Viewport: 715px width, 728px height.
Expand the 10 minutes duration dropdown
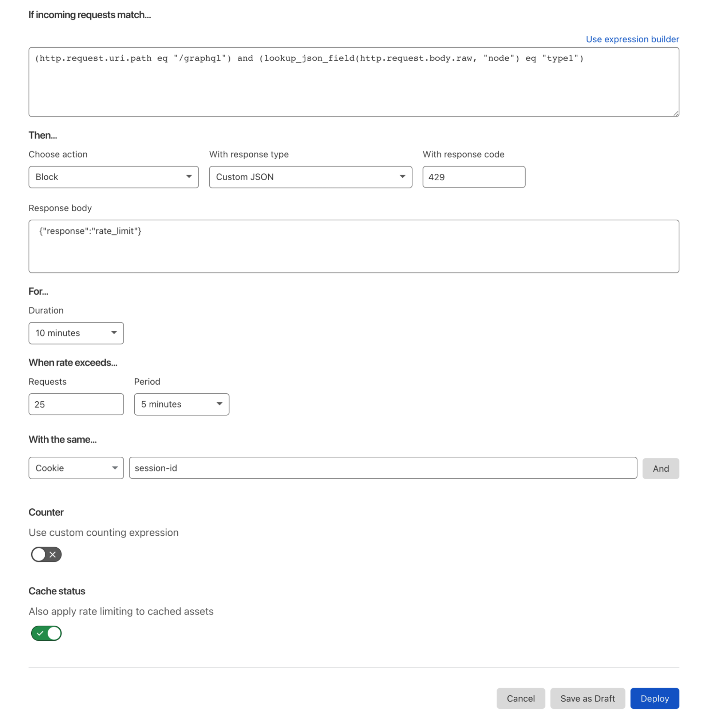(76, 333)
